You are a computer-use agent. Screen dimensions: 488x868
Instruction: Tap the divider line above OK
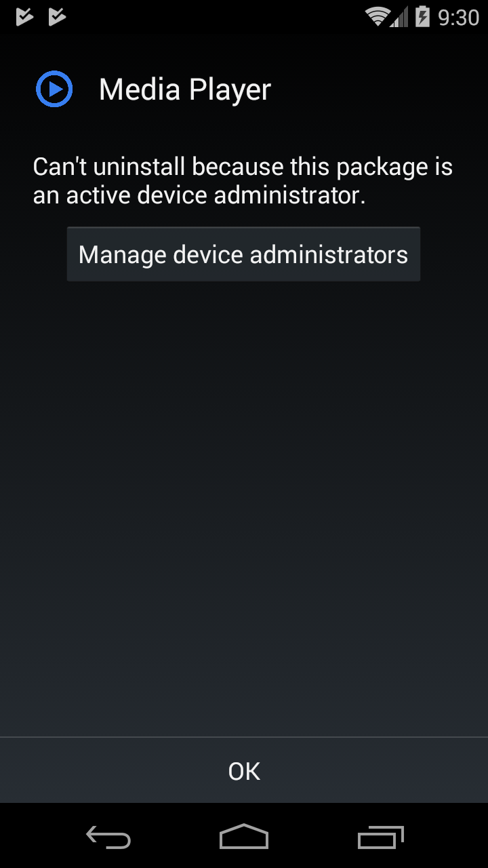click(x=244, y=737)
